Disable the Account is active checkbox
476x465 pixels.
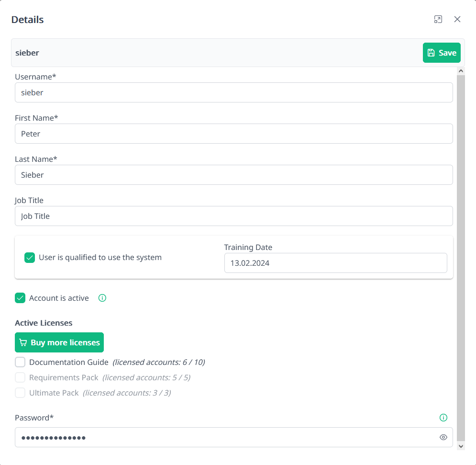tap(20, 298)
